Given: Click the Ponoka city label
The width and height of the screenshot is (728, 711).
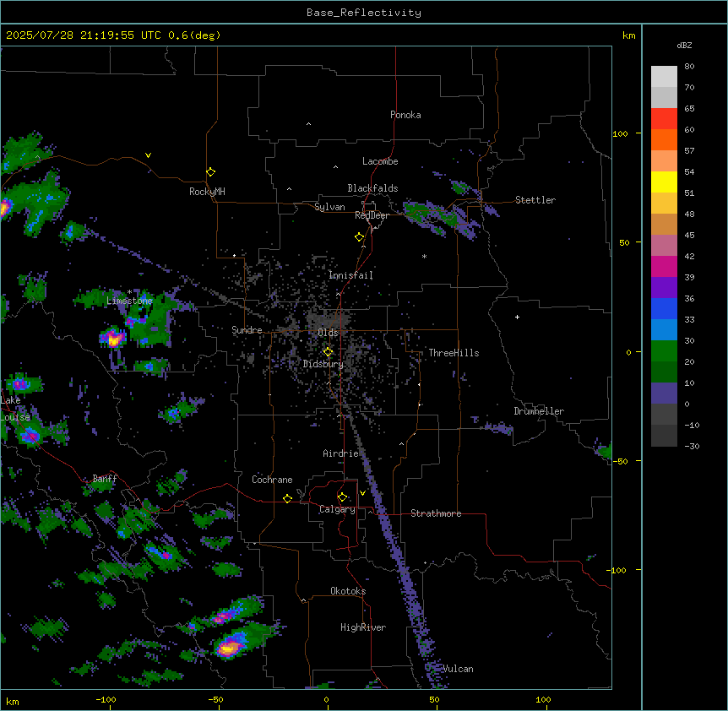Looking at the screenshot, I should tap(405, 115).
